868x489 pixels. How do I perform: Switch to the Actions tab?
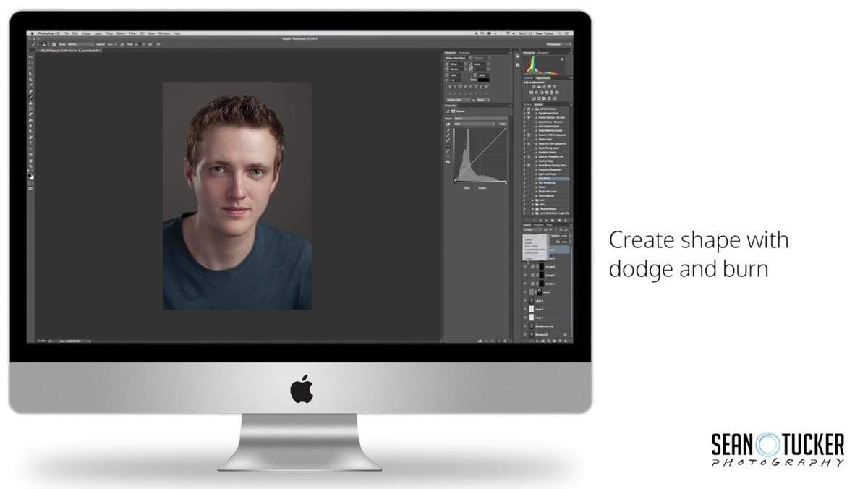coord(538,105)
